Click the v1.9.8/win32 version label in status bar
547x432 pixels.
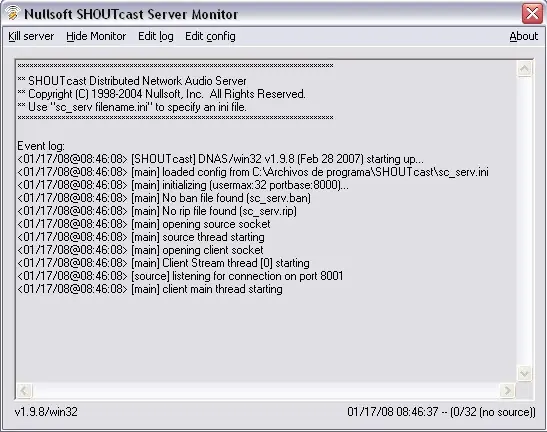click(46, 412)
